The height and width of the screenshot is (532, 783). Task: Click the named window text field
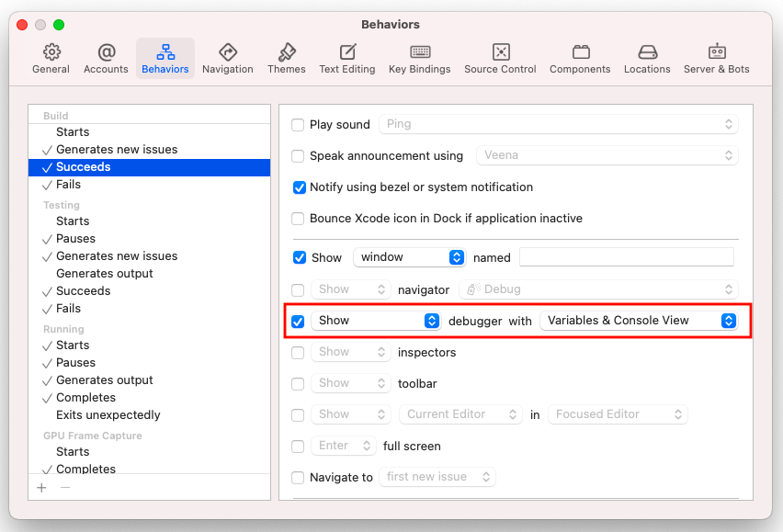[x=626, y=257]
